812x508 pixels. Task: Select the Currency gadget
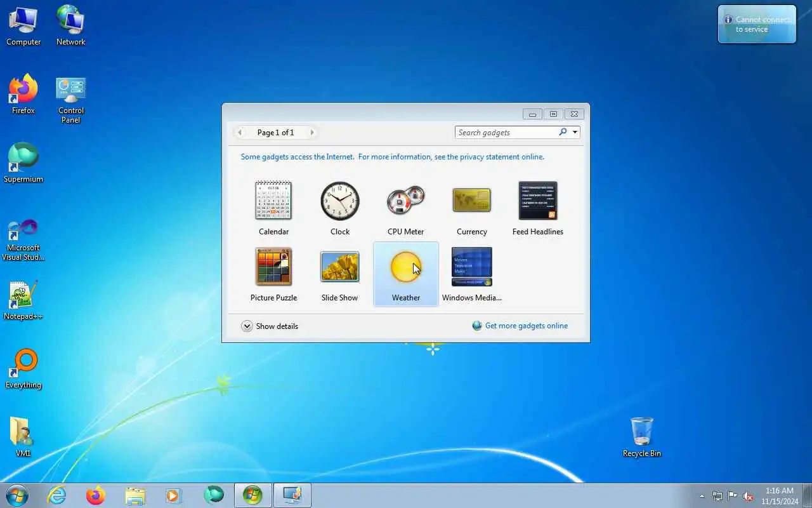coord(471,208)
